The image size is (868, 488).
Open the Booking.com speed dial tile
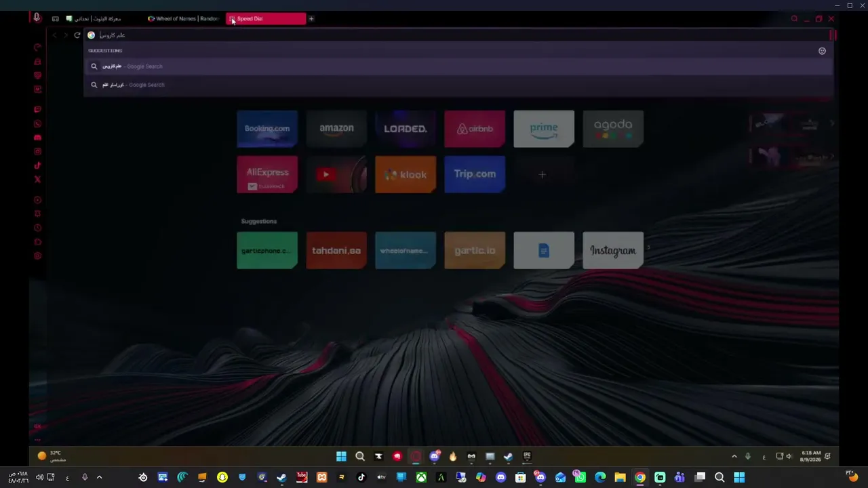click(267, 129)
